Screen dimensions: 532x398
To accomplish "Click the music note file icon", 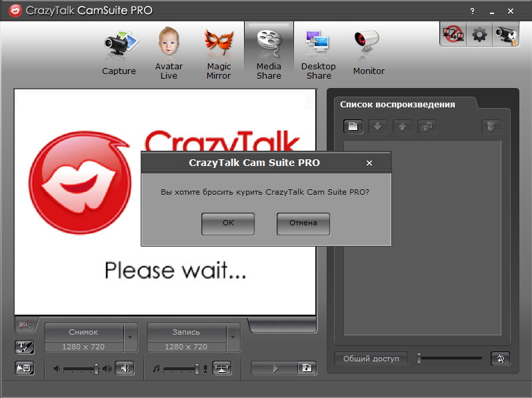I will click(307, 368).
